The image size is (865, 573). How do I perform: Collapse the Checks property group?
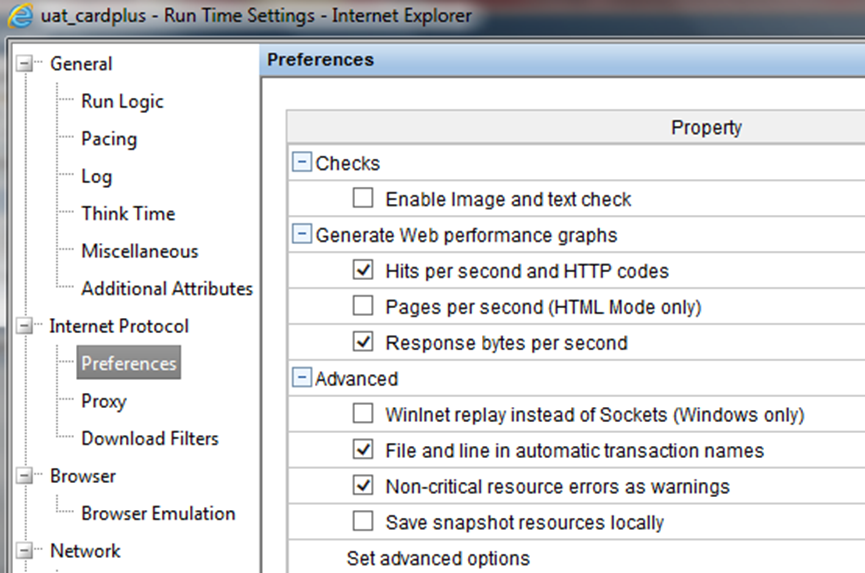click(x=301, y=163)
